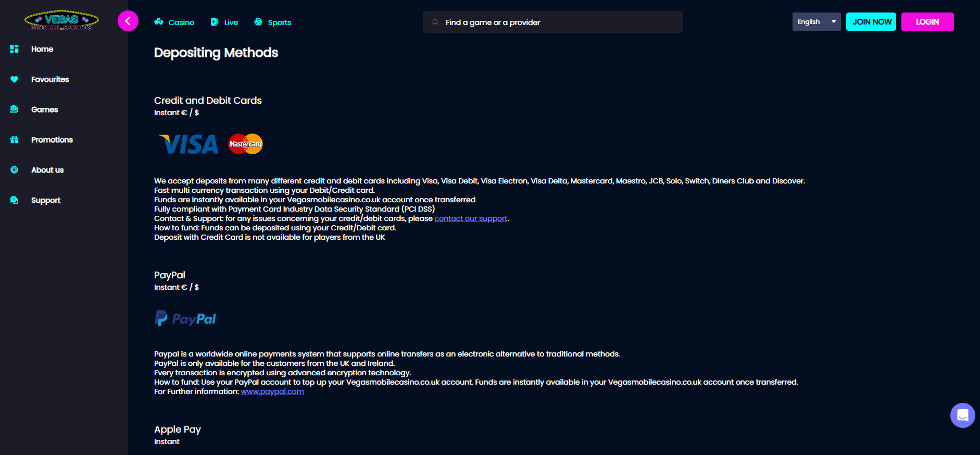The width and height of the screenshot is (980, 455).
Task: Focus the Find a game or provider field
Action: coord(553,22)
